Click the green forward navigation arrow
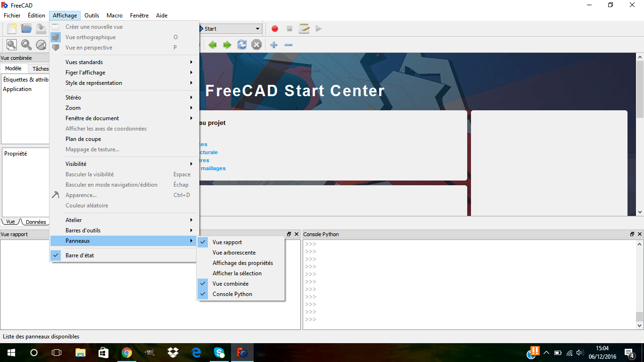The image size is (644, 362). tap(227, 45)
